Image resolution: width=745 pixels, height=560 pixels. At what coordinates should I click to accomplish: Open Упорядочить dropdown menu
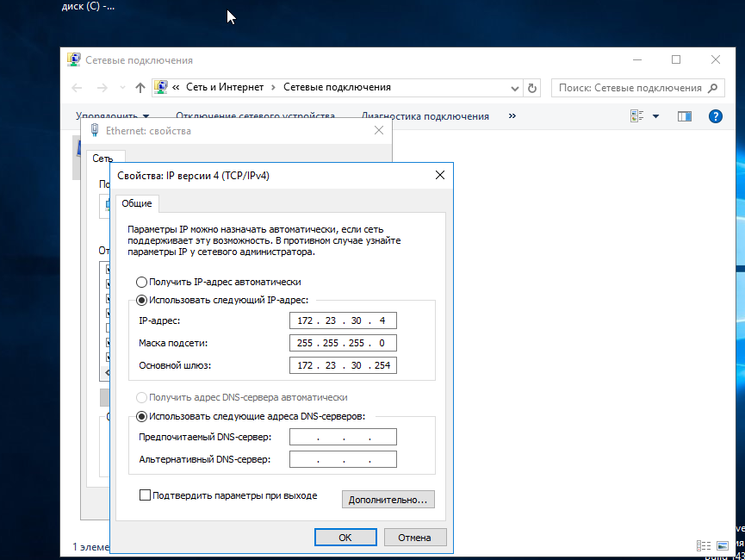(113, 116)
